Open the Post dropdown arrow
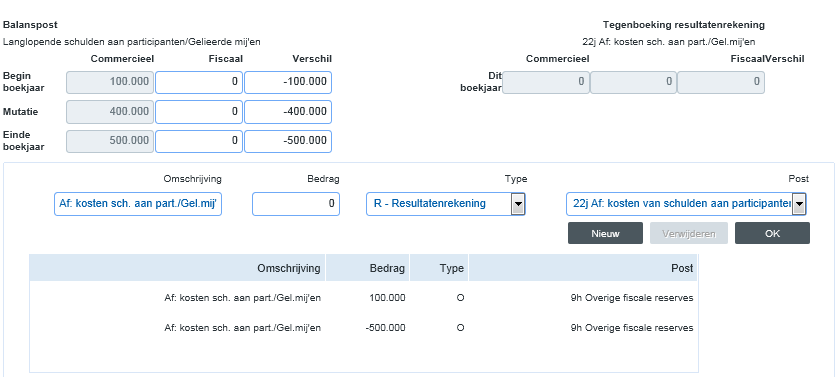This screenshot has width=836, height=377. pyautogui.click(x=799, y=204)
